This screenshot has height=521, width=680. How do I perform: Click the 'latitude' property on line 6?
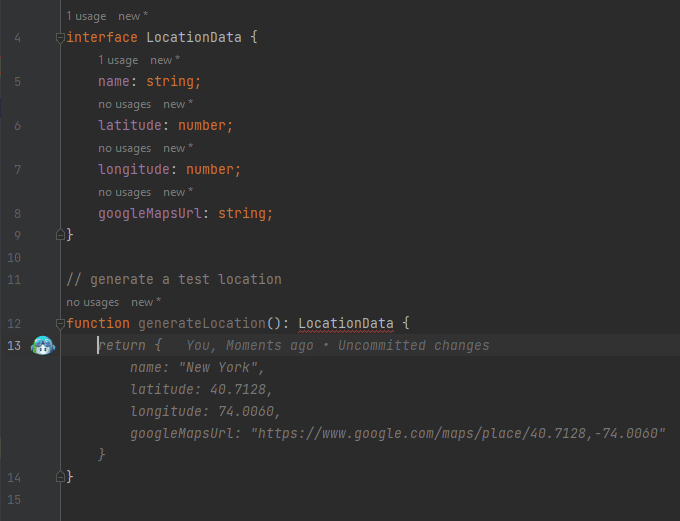click(x=130, y=125)
